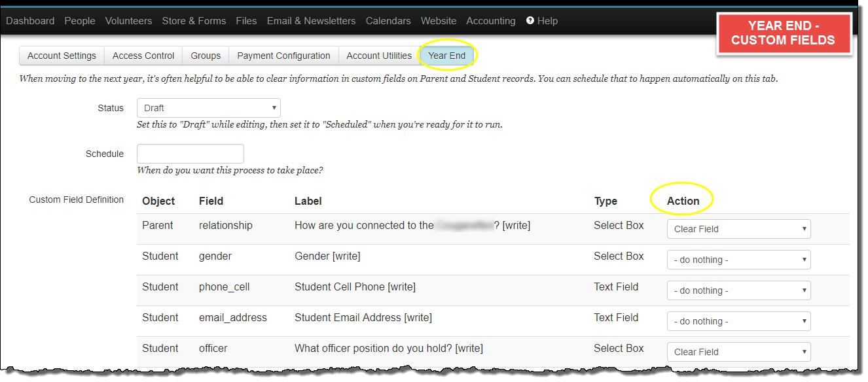Navigate to Files
The height and width of the screenshot is (382, 868).
tap(246, 21)
